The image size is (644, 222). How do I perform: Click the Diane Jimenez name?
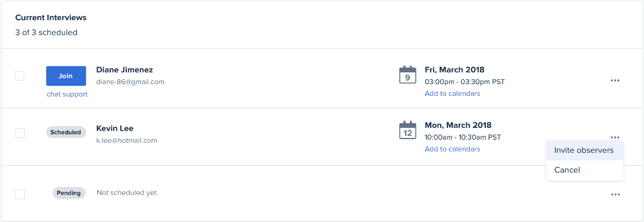[x=124, y=70]
